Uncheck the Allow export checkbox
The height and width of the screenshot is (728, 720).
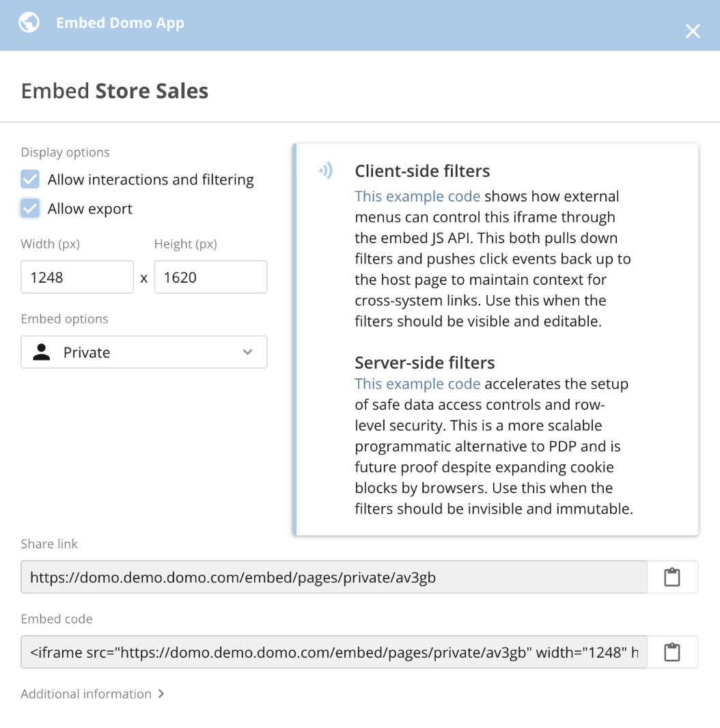click(30, 208)
